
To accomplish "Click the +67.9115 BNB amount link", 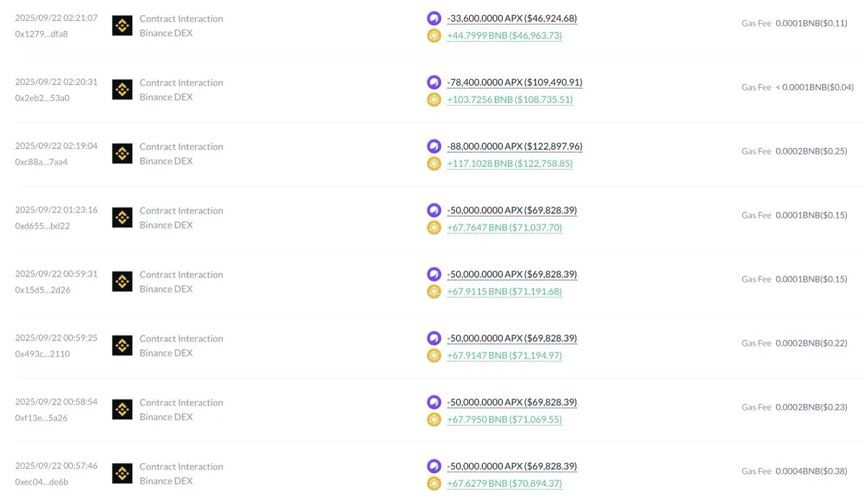I will coord(504,292).
